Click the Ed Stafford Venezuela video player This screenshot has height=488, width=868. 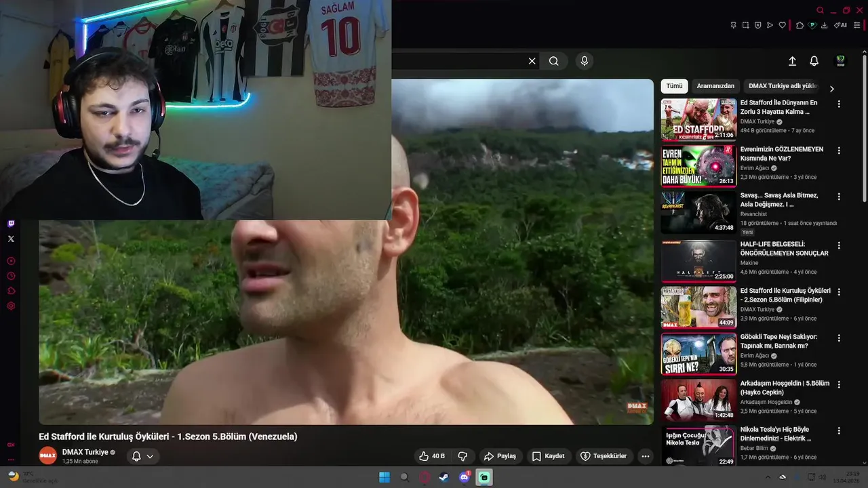tap(346, 252)
